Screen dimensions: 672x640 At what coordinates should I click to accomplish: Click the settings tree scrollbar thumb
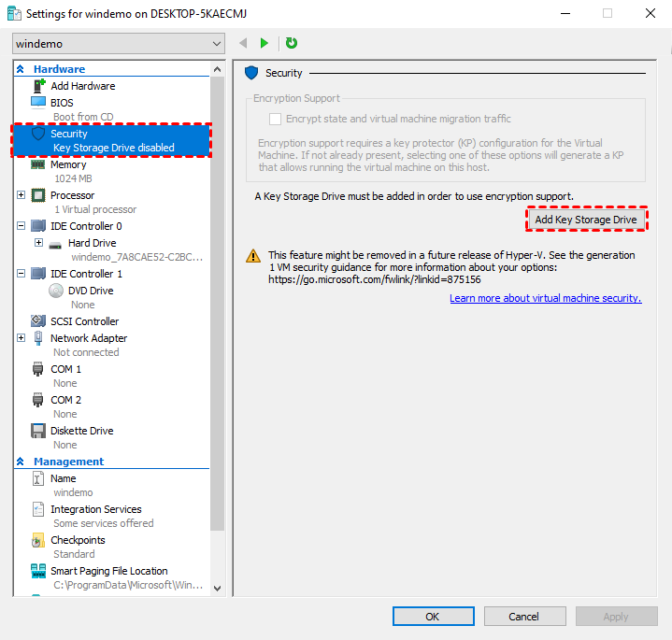coord(217,304)
